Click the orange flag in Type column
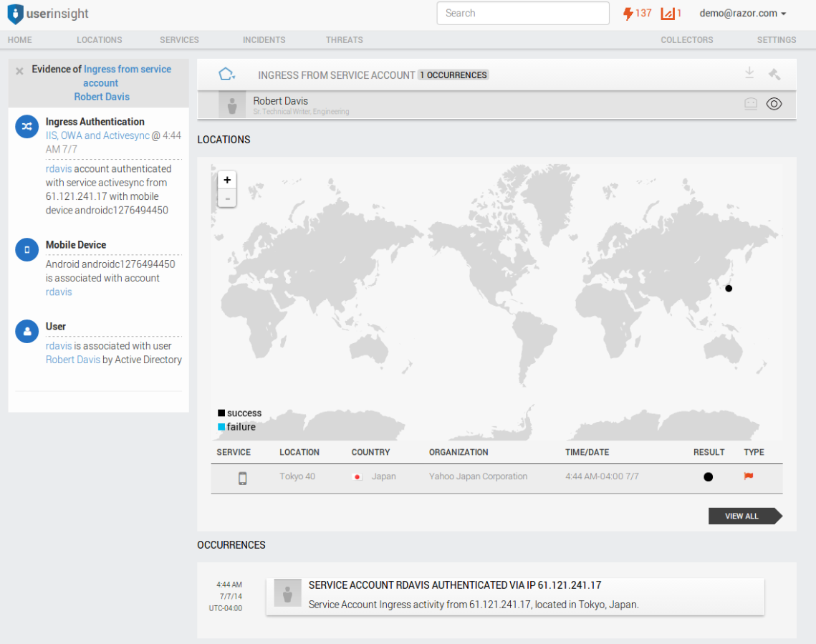 tap(749, 476)
